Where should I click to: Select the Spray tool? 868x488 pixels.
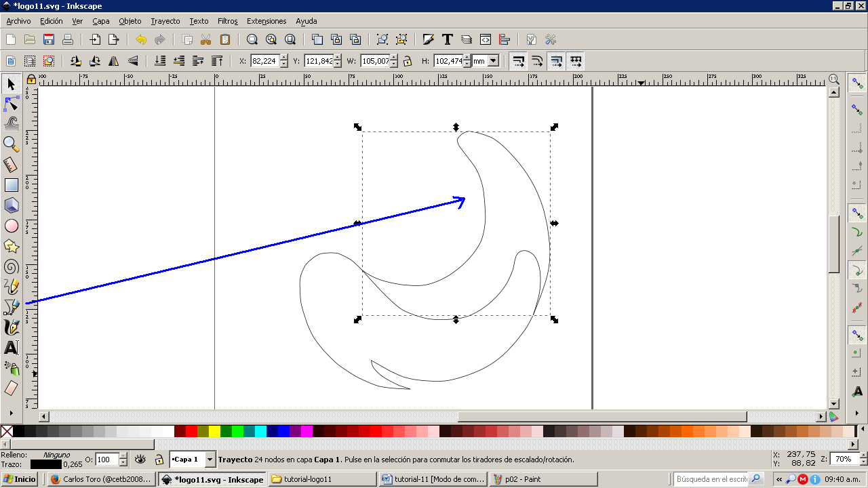[x=11, y=368]
